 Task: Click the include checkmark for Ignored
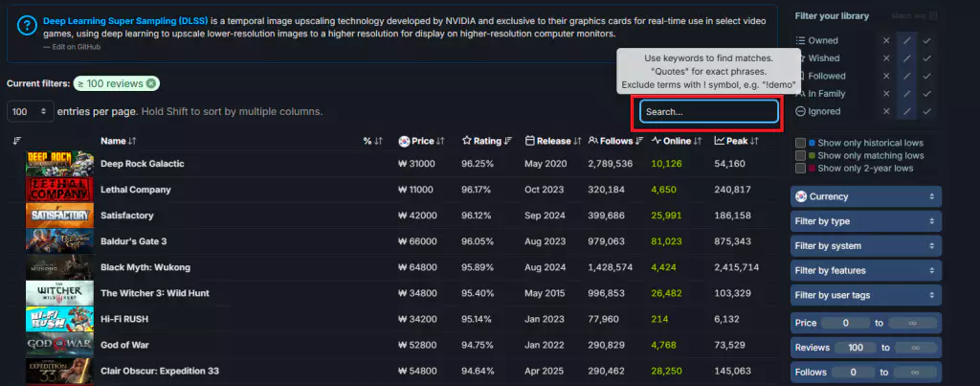926,111
